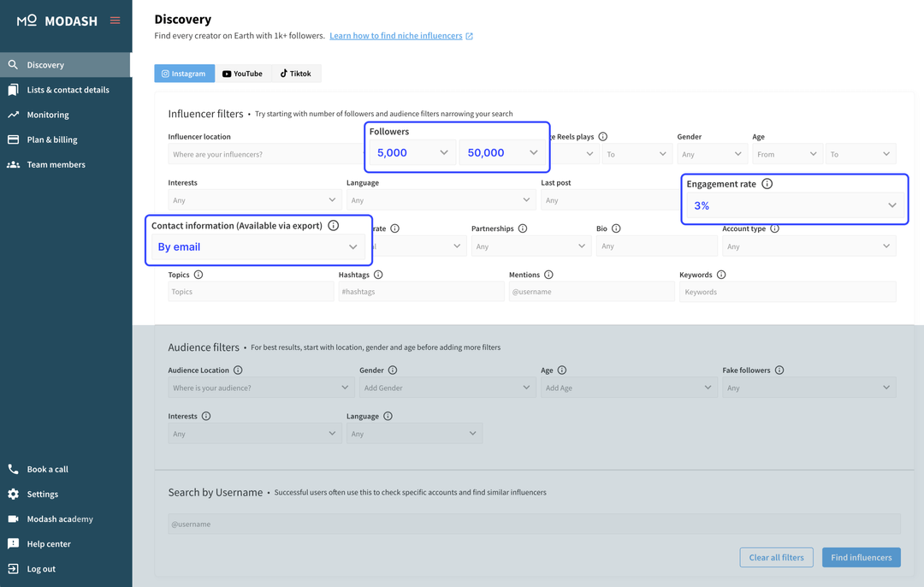Click the Clear all filters button
This screenshot has width=924, height=587.
coord(776,558)
